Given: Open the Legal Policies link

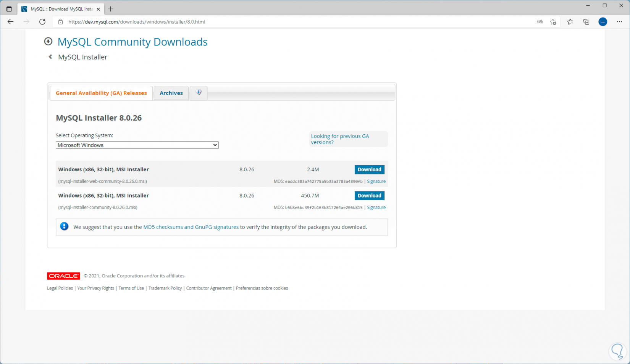Looking at the screenshot, I should point(60,288).
